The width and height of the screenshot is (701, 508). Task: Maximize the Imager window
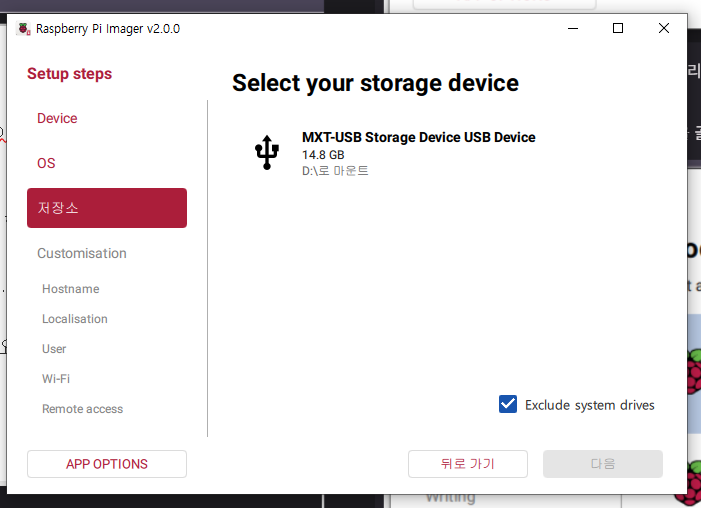pos(618,29)
